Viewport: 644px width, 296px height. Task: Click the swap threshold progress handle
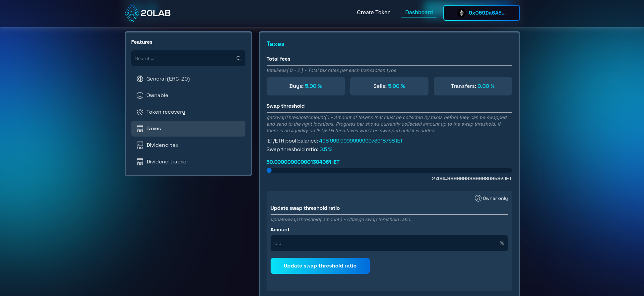click(x=269, y=170)
